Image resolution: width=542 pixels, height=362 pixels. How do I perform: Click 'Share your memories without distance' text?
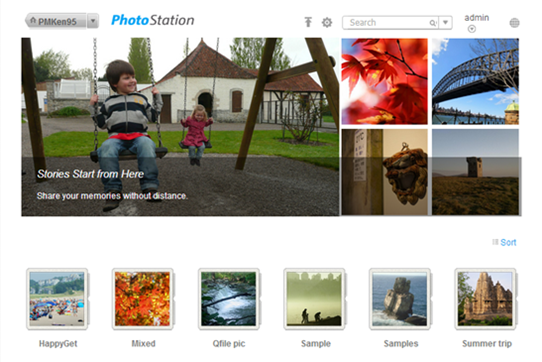[x=112, y=196]
